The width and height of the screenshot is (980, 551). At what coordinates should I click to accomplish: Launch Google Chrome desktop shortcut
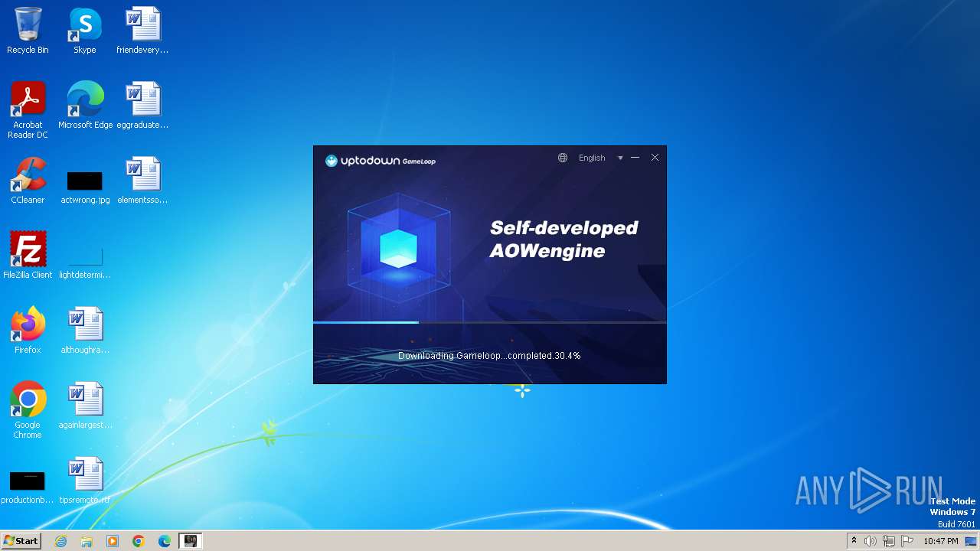[28, 410]
